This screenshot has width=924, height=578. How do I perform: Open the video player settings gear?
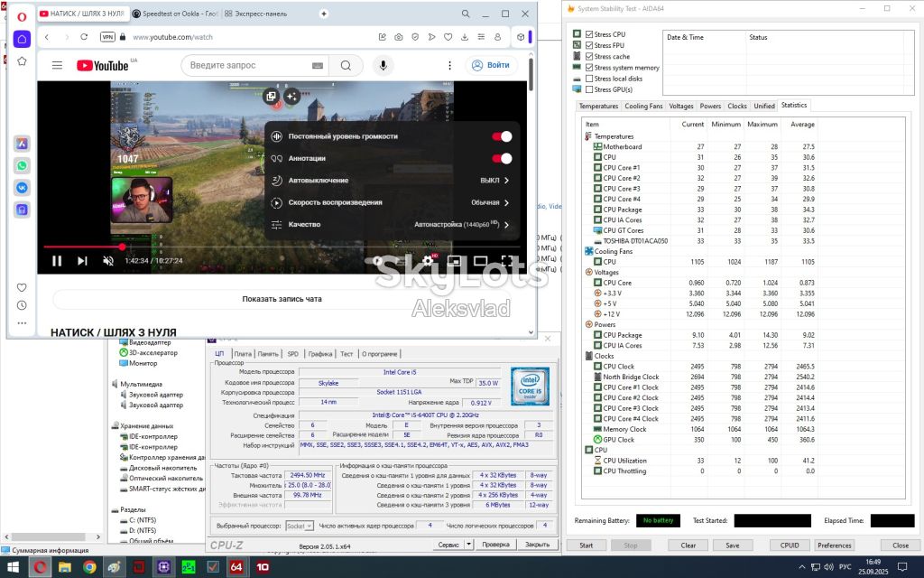[x=429, y=261]
